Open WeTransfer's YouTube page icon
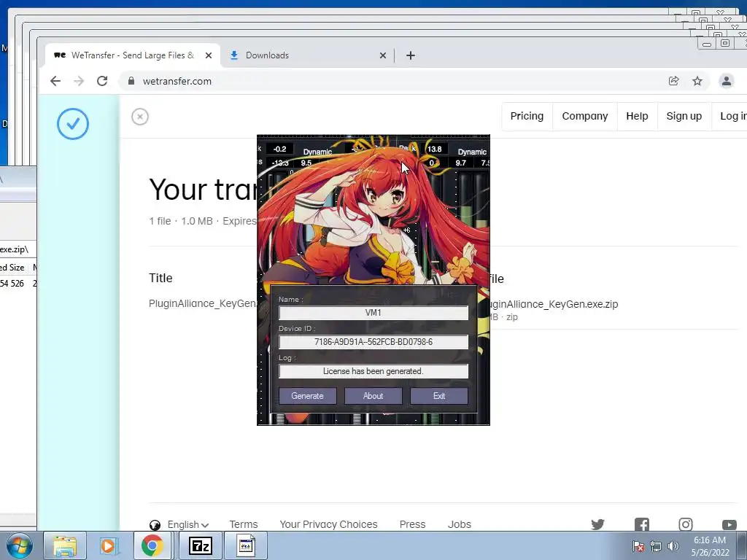747x560 pixels. [x=729, y=525]
